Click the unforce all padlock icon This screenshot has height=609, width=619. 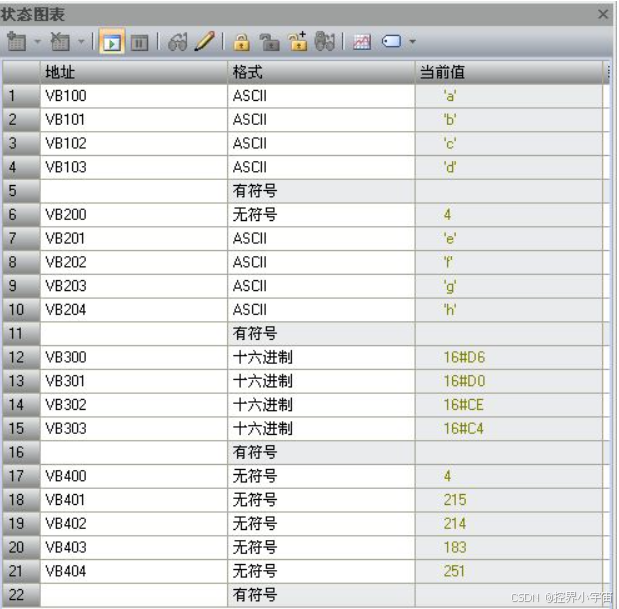(x=298, y=41)
